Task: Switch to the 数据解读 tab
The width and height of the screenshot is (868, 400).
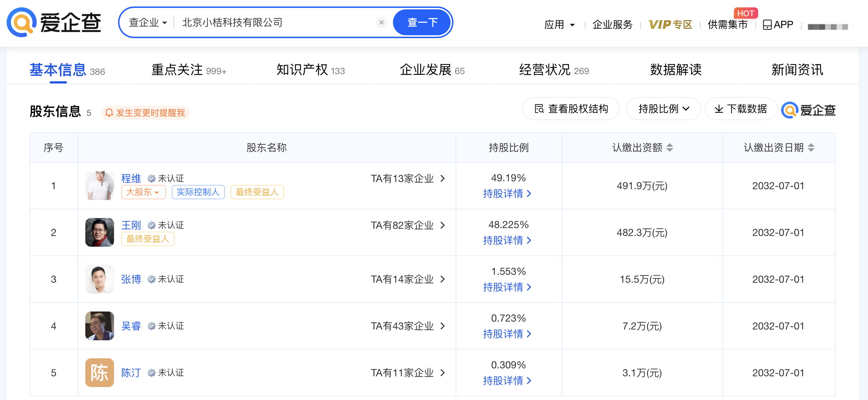Action: pos(676,70)
